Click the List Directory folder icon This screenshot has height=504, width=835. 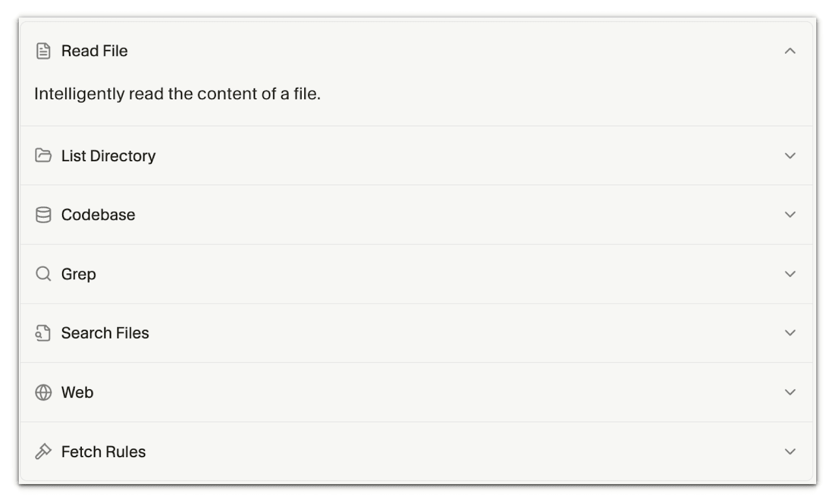(x=43, y=155)
